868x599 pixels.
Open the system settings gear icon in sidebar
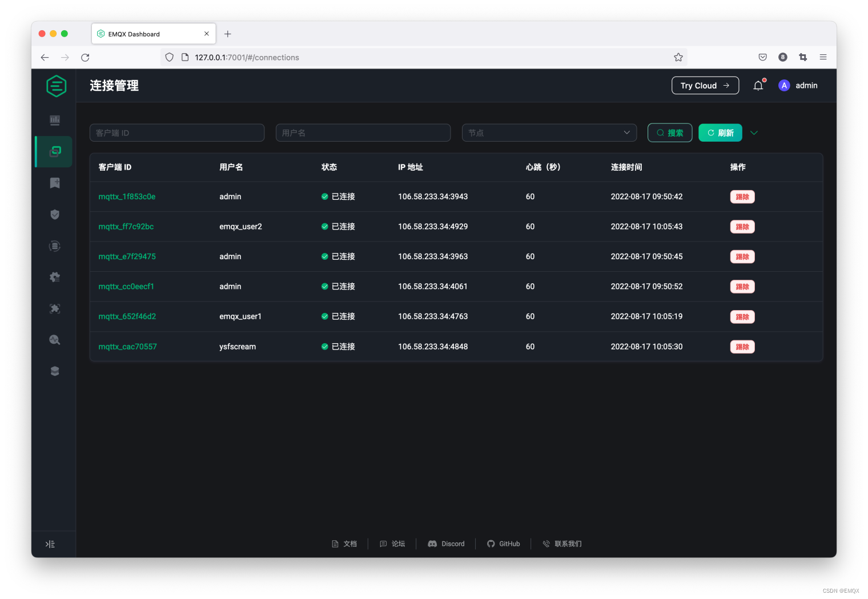54,276
